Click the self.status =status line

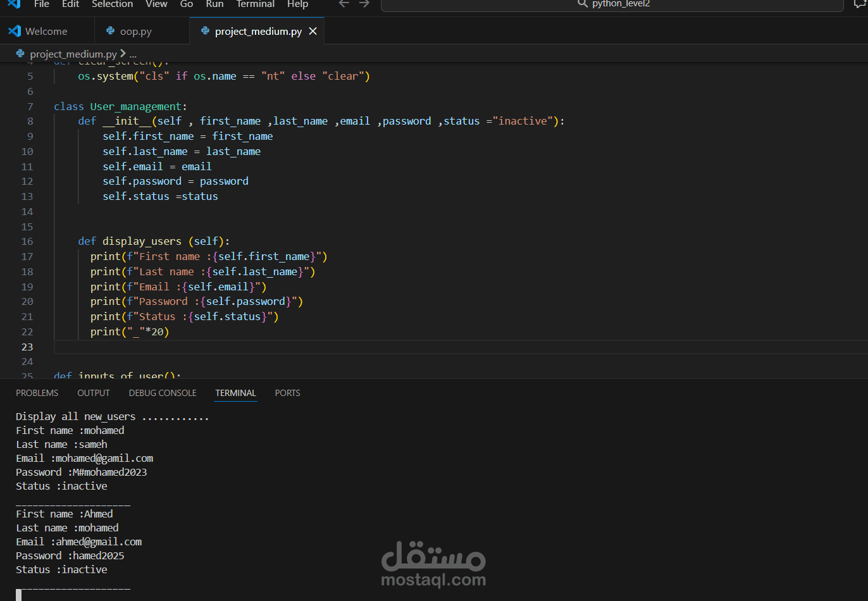[160, 196]
